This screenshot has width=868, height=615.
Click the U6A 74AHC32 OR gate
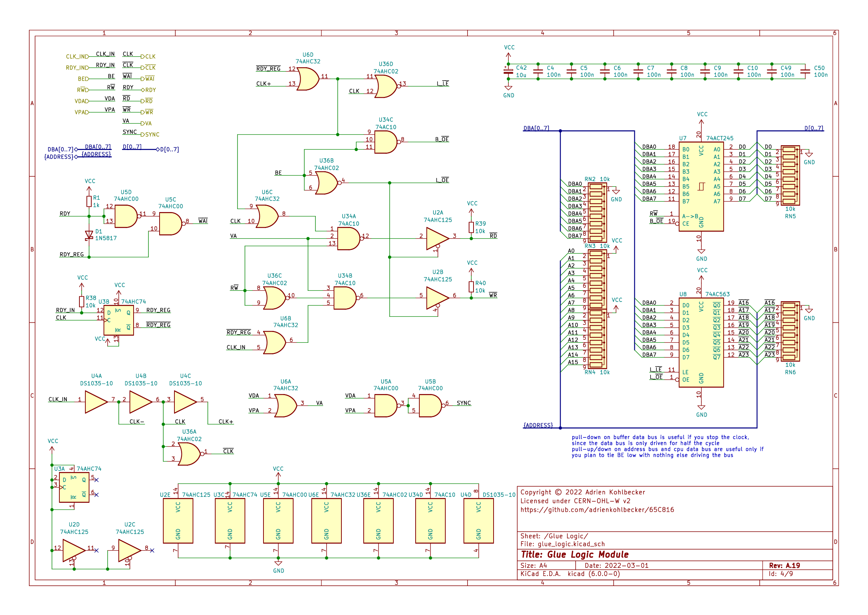(x=286, y=406)
